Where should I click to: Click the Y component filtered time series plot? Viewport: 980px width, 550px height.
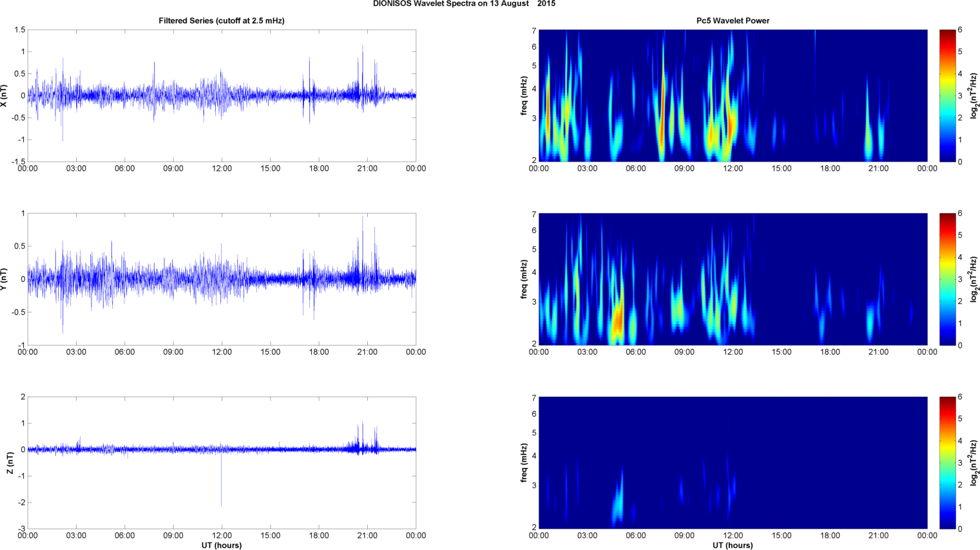(222, 279)
